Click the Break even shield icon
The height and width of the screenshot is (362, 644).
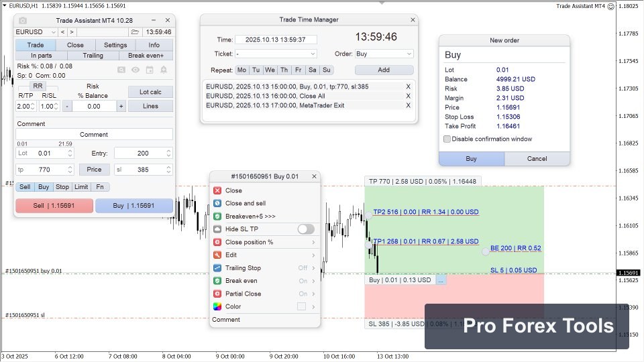[x=217, y=281]
